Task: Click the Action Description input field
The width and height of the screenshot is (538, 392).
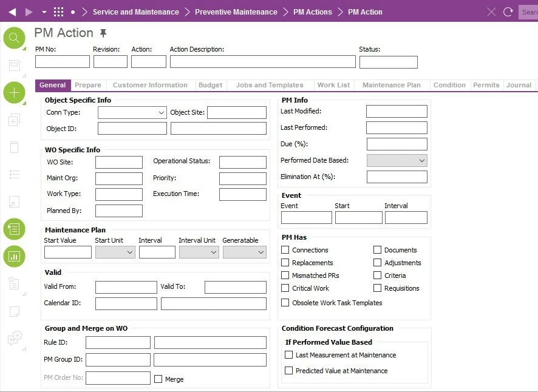Action: click(x=262, y=61)
